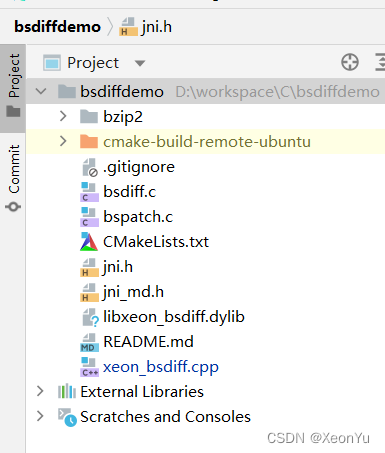Select the .gitignore file

pyautogui.click(x=139, y=167)
